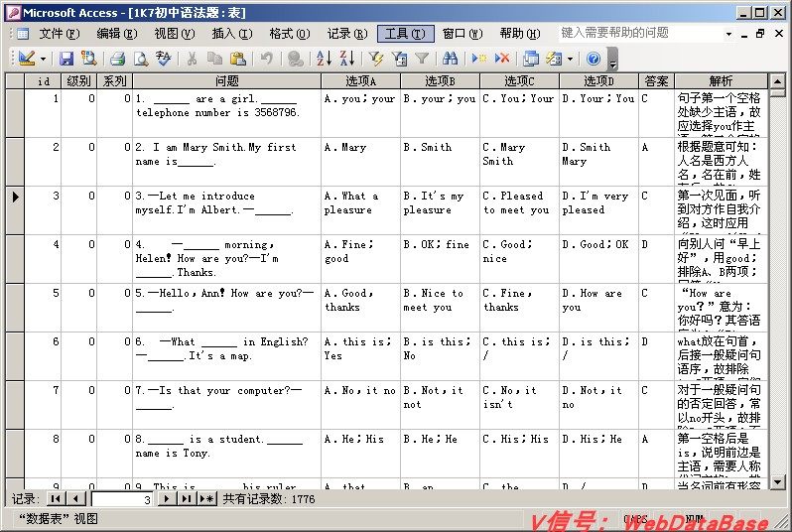Go to first record navigation button
The width and height of the screenshot is (792, 532).
coord(56,498)
